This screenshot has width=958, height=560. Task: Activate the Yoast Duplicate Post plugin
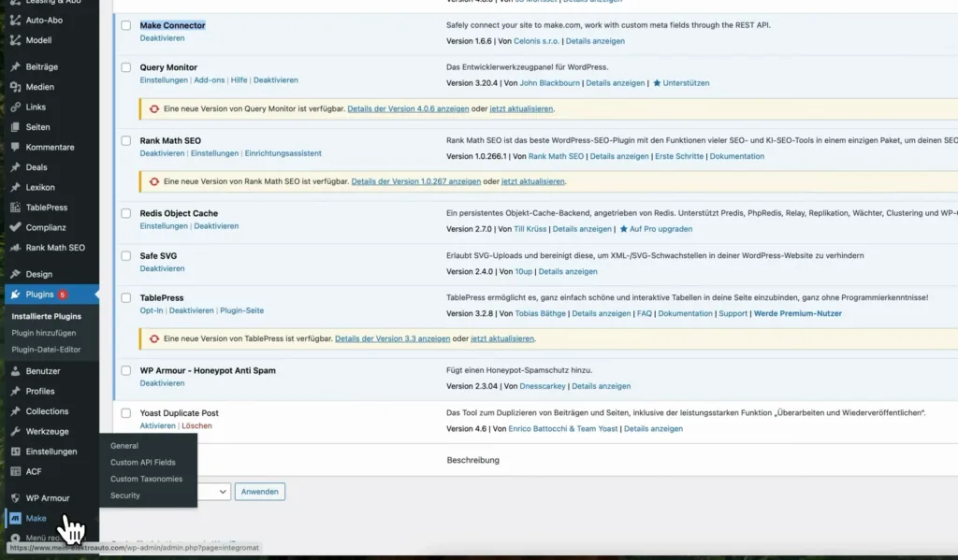[157, 425]
